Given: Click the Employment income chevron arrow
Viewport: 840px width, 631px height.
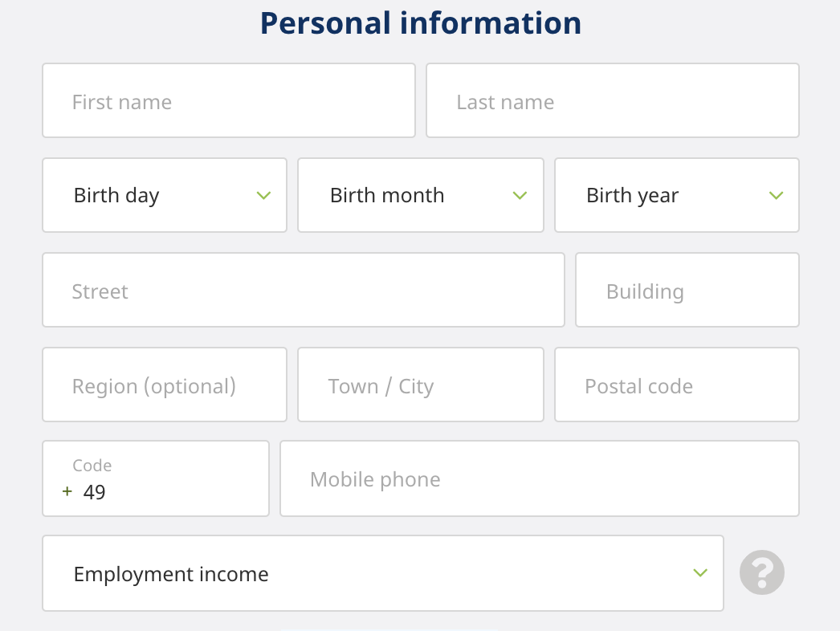Looking at the screenshot, I should pos(700,572).
